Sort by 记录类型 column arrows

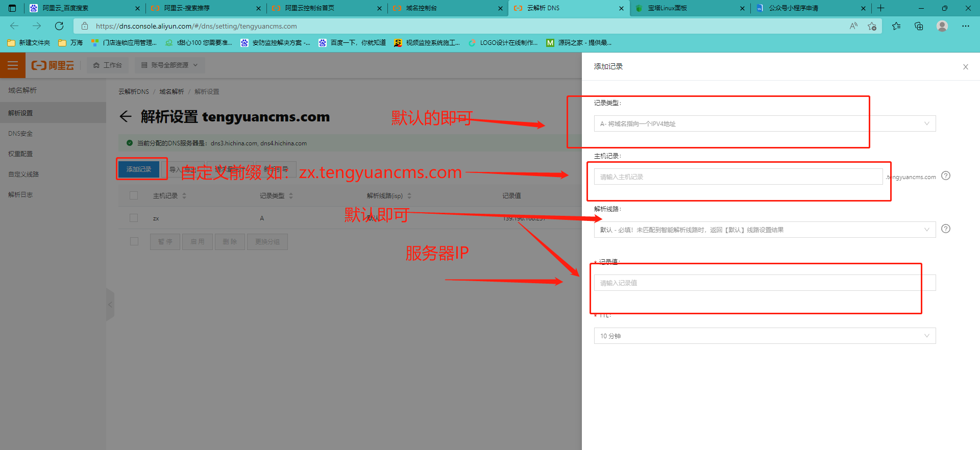[x=291, y=196]
